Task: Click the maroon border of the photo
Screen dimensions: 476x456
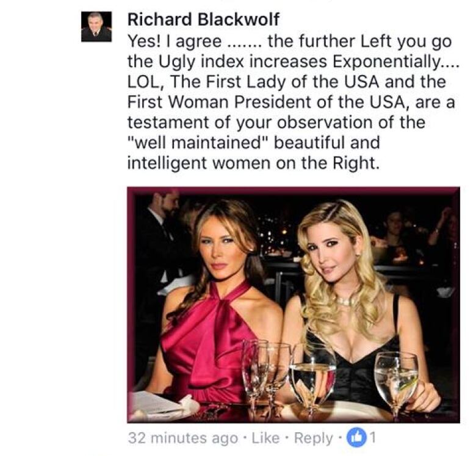Action: (x=294, y=191)
